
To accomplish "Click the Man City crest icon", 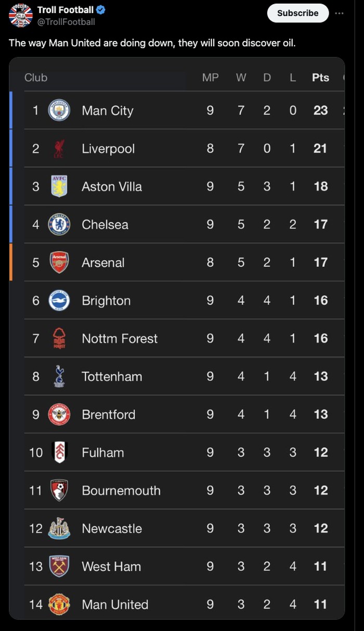I will 59,110.
